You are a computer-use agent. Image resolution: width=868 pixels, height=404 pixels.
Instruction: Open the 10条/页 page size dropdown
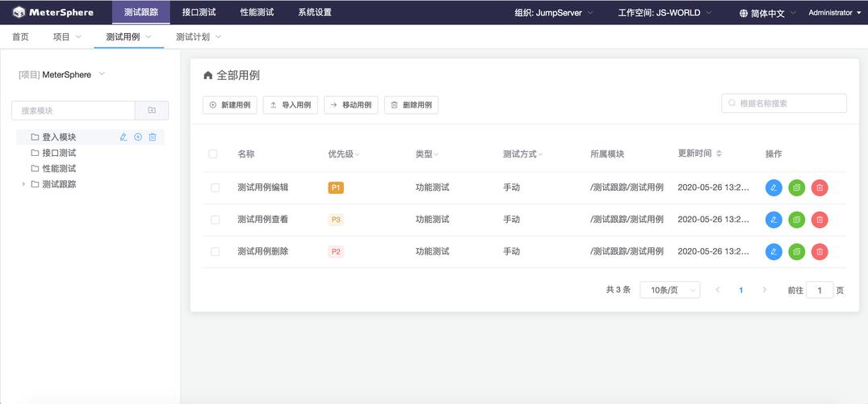pyautogui.click(x=670, y=290)
